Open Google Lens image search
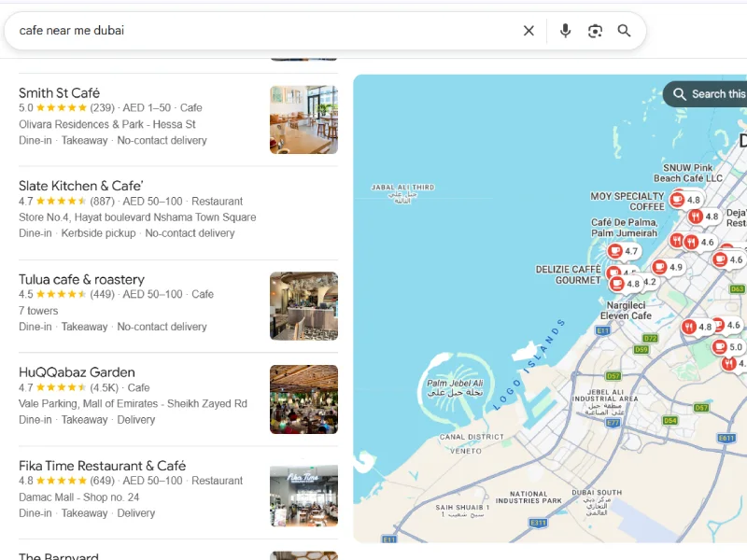Screen dimensions: 747x560 pos(595,31)
